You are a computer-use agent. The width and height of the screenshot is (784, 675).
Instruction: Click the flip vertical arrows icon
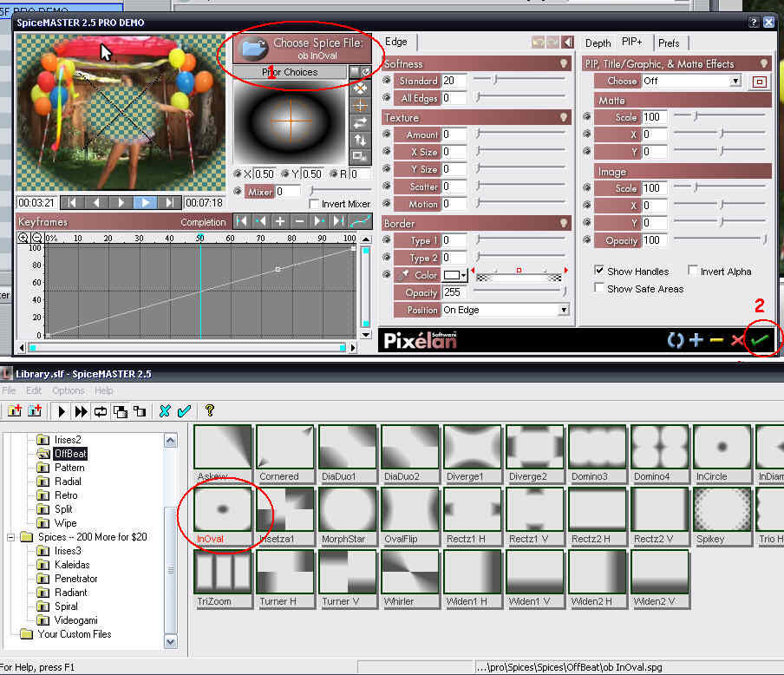[360, 140]
